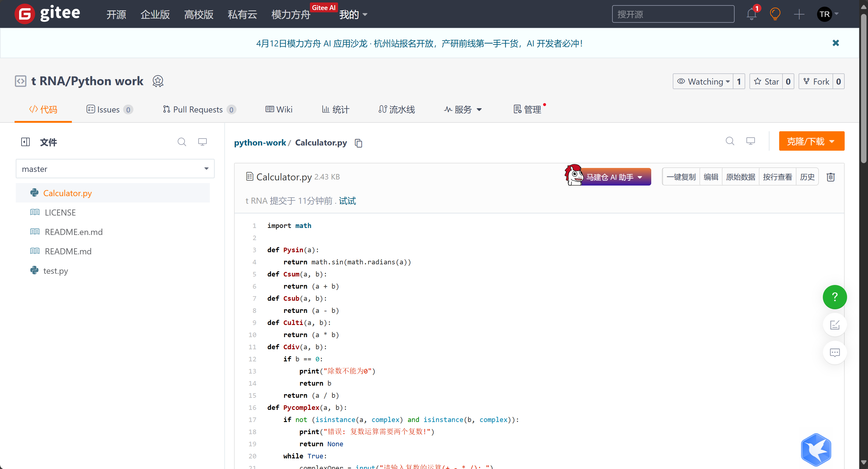Click the copy file path icon
The width and height of the screenshot is (868, 469).
coord(359,143)
